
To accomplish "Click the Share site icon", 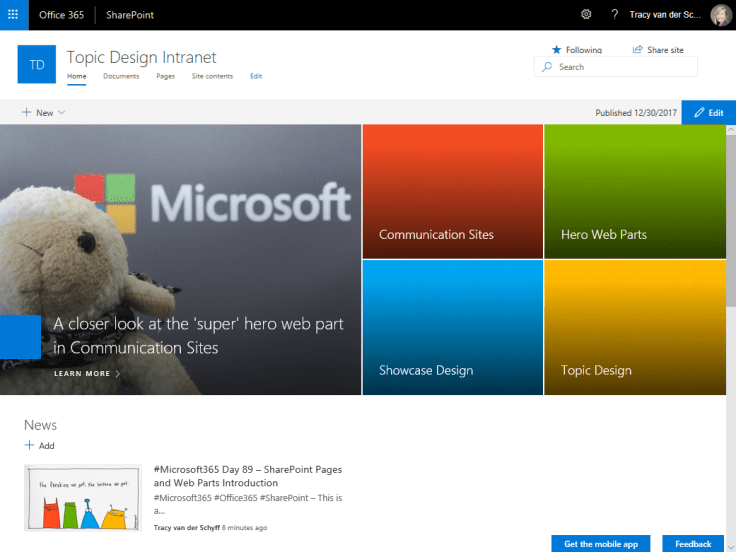I will pos(638,50).
